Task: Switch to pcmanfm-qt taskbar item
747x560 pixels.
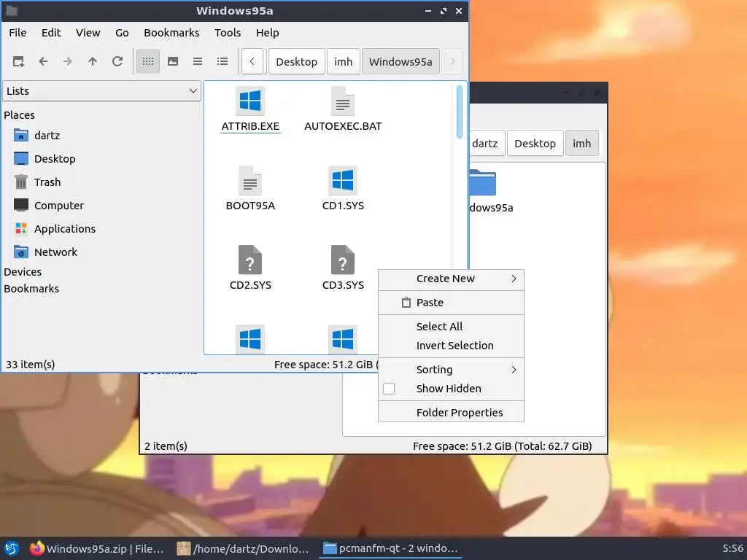Action: [x=391, y=548]
